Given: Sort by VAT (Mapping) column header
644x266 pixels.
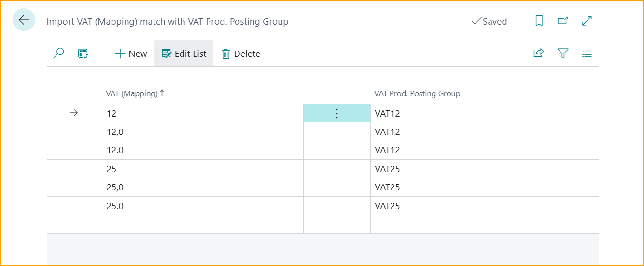Looking at the screenshot, I should tap(132, 93).
